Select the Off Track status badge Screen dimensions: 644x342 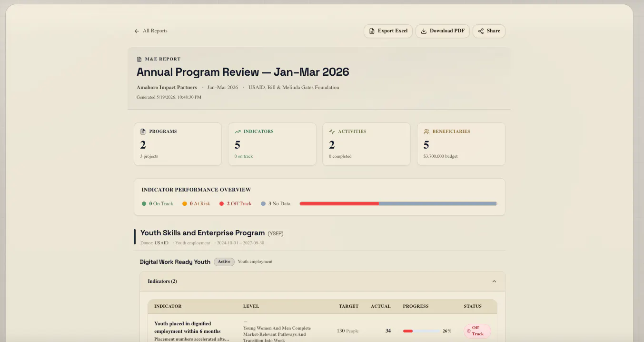point(477,331)
